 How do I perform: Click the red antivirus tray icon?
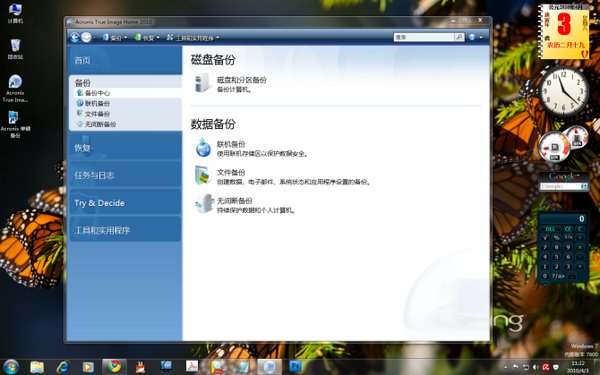(x=546, y=367)
